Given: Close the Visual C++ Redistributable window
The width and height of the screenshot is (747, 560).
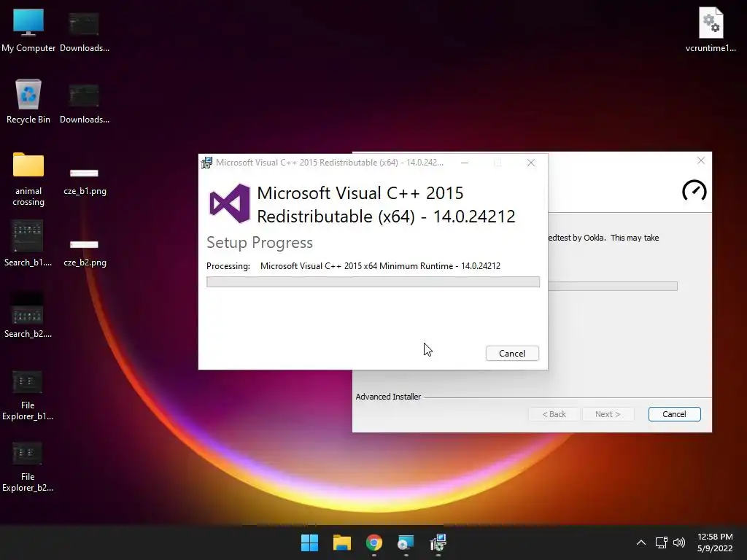Looking at the screenshot, I should pyautogui.click(x=531, y=163).
